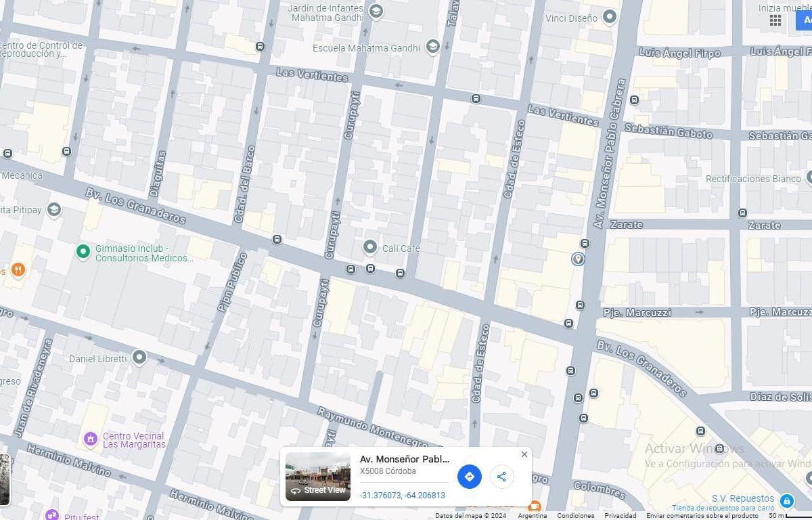This screenshot has height=520, width=812.
Task: Select the Pitipay school marker icon
Action: [x=55, y=209]
